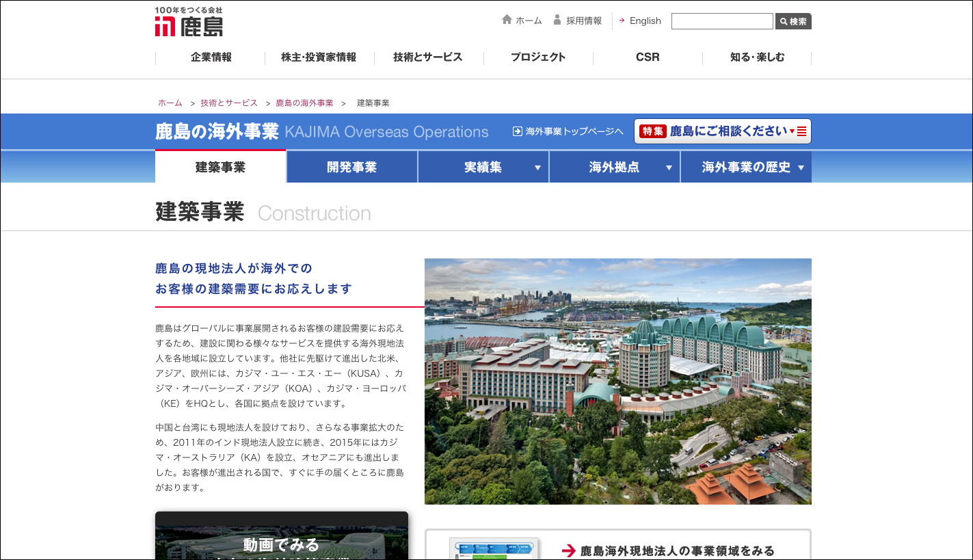973x560 pixels.
Task: Click the red 特集 badge
Action: 653,131
